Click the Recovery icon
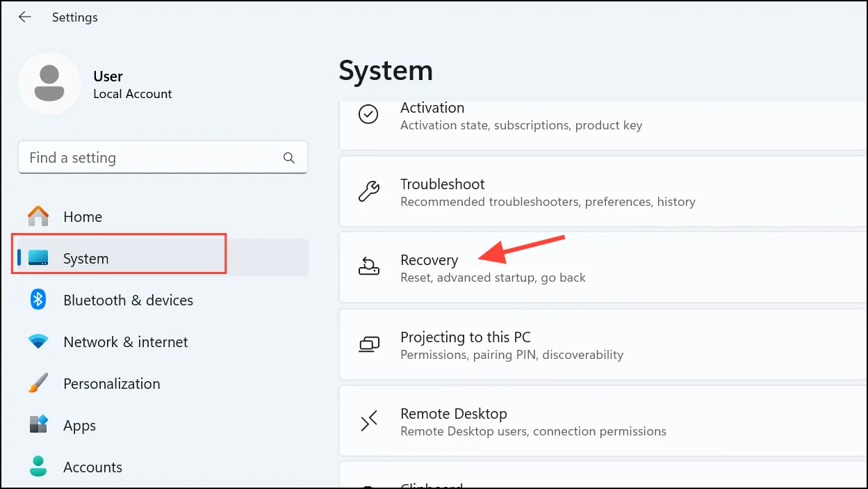The image size is (868, 489). (368, 267)
